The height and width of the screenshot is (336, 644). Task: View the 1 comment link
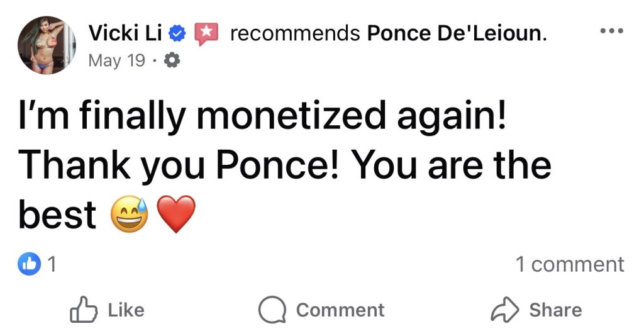tap(570, 265)
